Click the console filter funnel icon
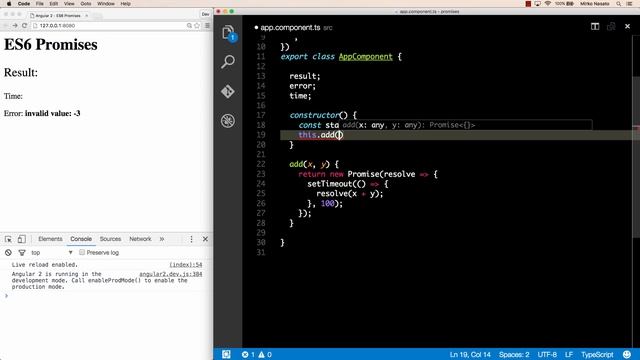The width and height of the screenshot is (640, 360). click(x=22, y=253)
